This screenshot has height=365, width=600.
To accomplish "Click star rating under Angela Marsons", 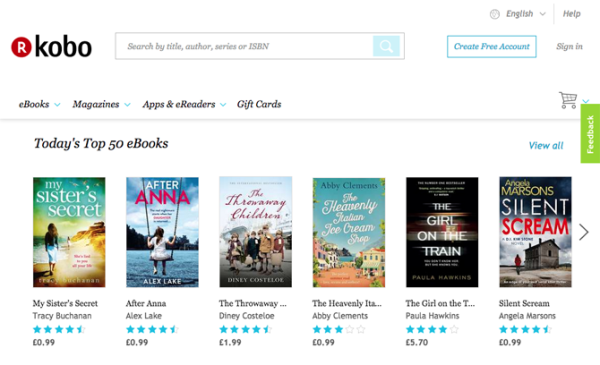I will click(x=525, y=329).
